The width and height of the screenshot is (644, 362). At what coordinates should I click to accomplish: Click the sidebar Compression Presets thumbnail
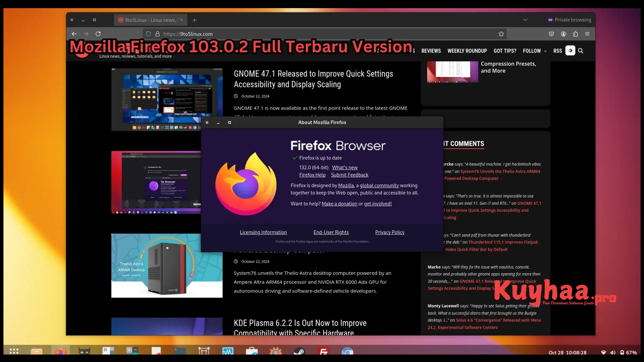pos(452,72)
